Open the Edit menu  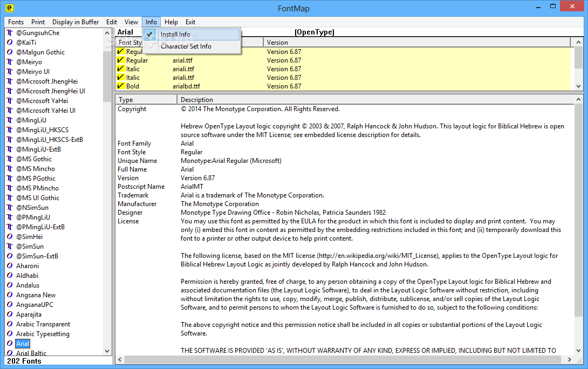pos(111,22)
